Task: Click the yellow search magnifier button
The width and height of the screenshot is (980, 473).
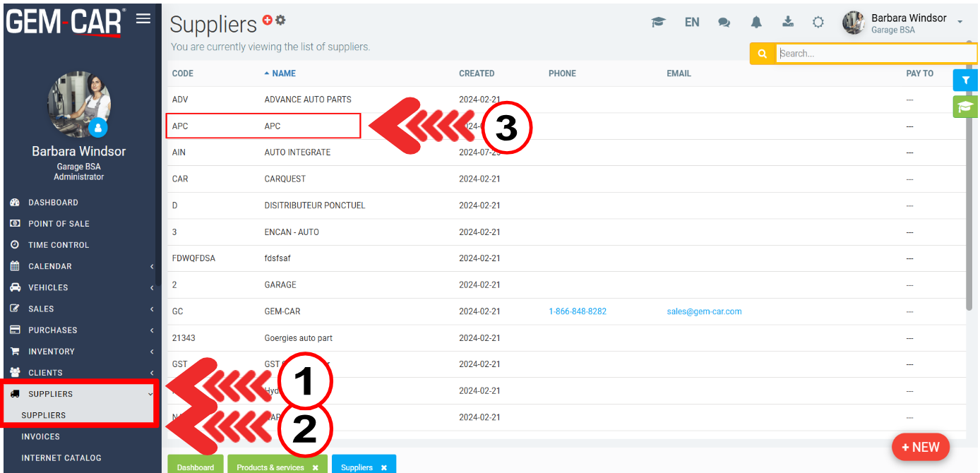Action: (x=763, y=54)
